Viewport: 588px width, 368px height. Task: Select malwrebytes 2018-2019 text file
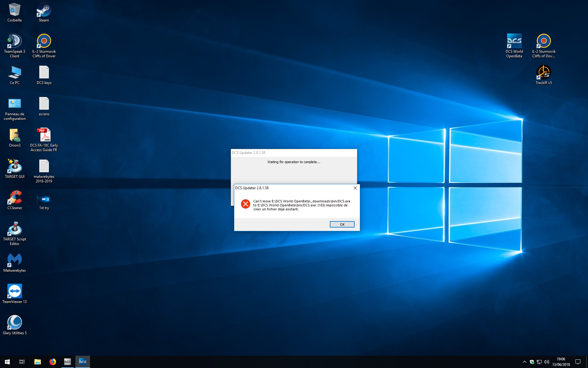point(44,171)
